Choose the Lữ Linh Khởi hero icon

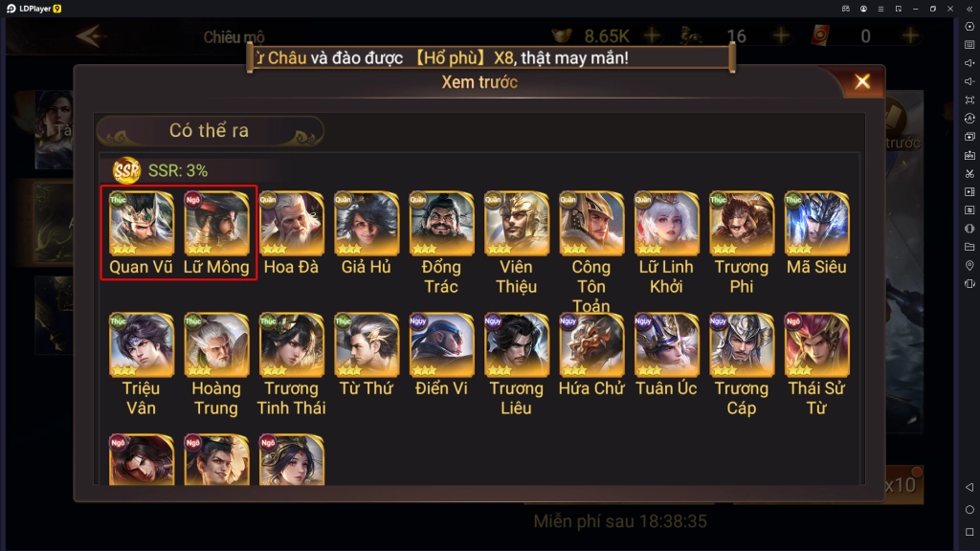(666, 224)
